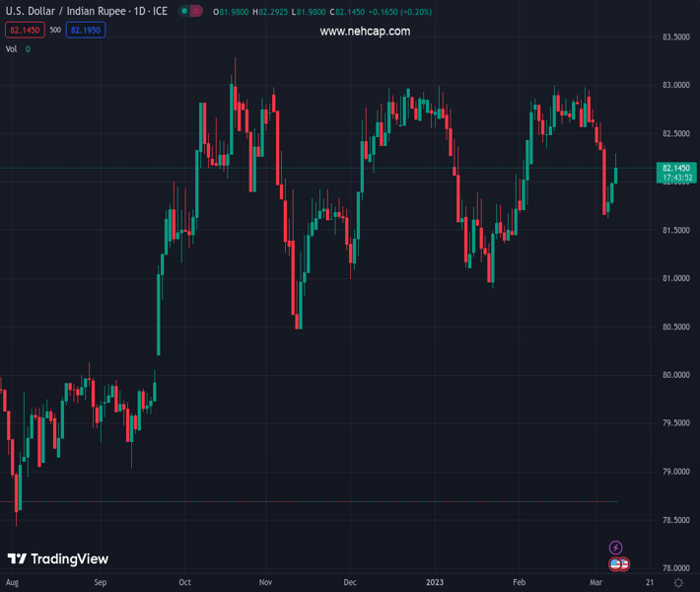Click the Aug label on time axis
Image resolution: width=700 pixels, height=592 pixels.
click(14, 583)
